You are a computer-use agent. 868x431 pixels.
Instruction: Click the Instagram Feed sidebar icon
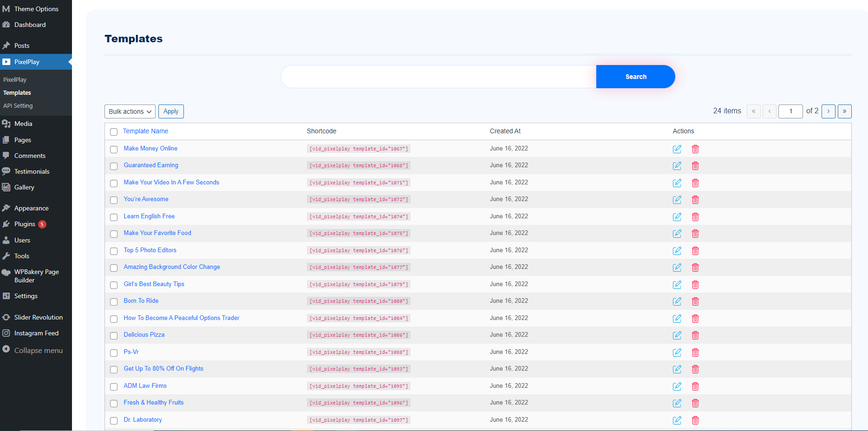[x=6, y=333]
